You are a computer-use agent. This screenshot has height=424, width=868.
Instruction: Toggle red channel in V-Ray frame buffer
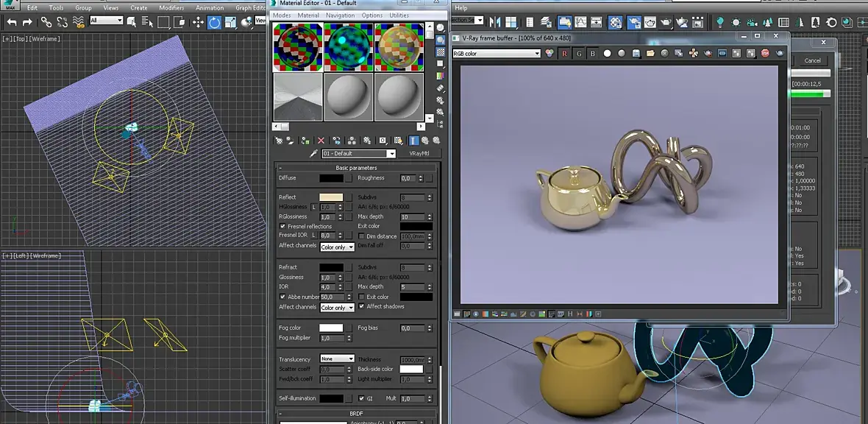564,53
